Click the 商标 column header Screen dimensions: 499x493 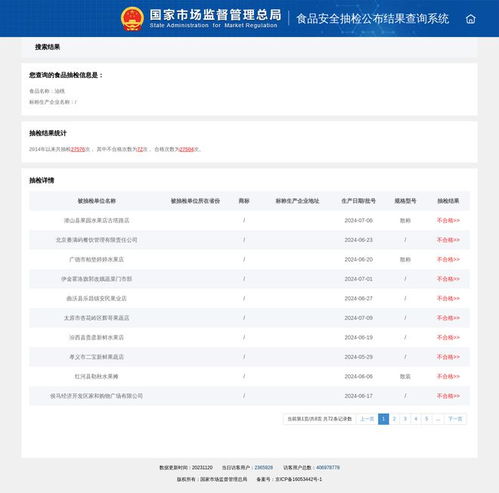(244, 201)
